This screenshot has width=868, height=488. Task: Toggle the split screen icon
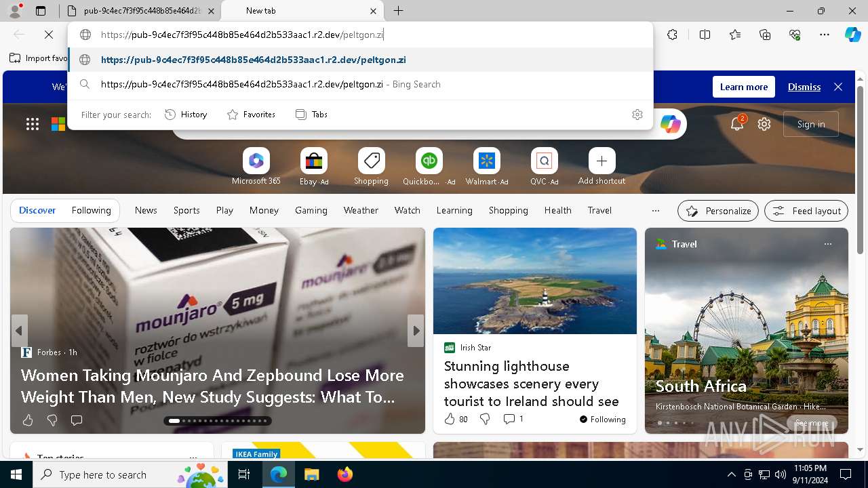click(x=705, y=35)
